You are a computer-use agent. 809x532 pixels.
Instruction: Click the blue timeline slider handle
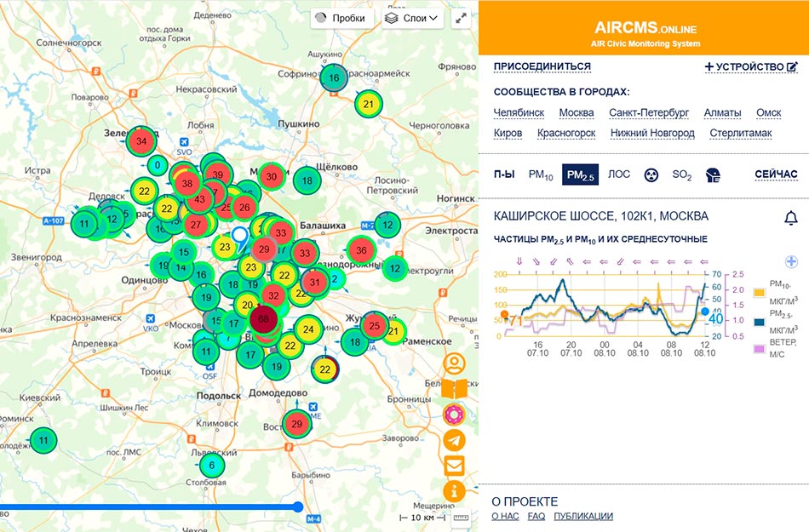point(298,506)
